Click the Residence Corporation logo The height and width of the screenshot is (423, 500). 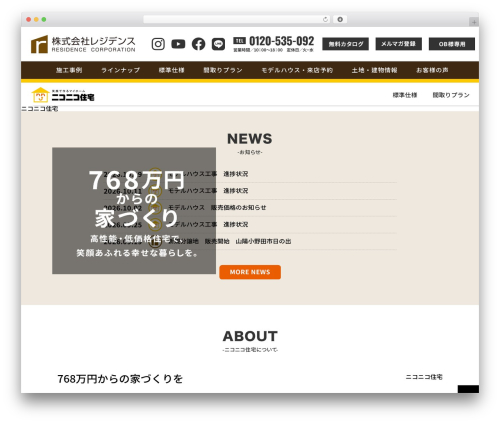pyautogui.click(x=83, y=44)
